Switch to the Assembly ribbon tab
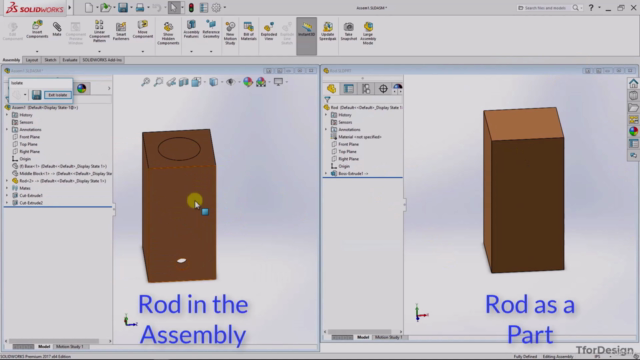The height and width of the screenshot is (360, 640). [11, 60]
